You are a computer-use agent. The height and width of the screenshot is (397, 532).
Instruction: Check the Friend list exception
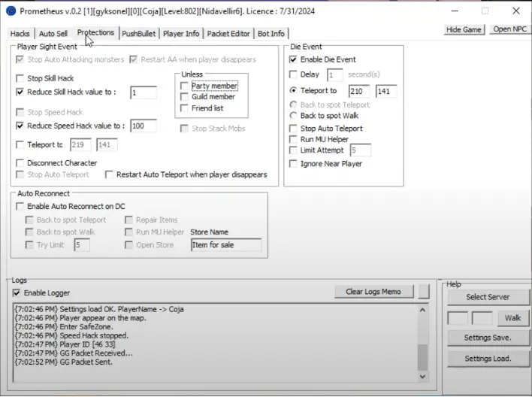coord(184,108)
